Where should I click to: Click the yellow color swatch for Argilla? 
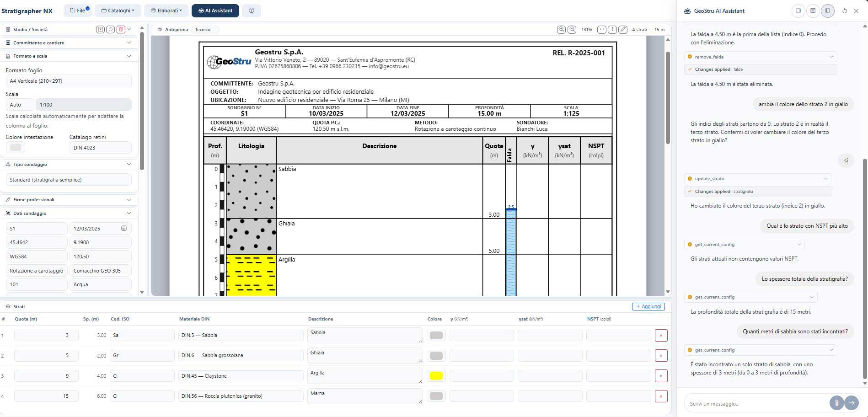(436, 376)
